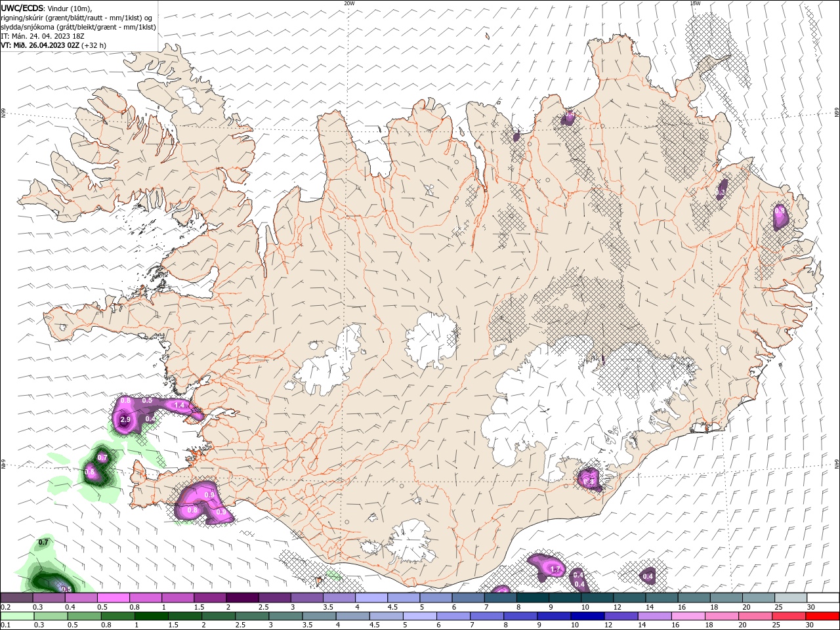Click the UWC/ECDS title text
The height and width of the screenshot is (630, 840).
(22, 8)
